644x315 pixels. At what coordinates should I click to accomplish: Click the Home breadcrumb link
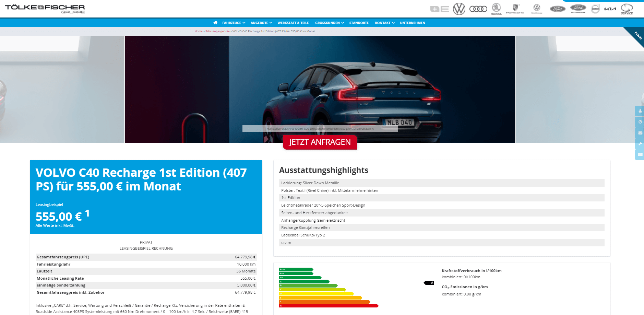[199, 31]
